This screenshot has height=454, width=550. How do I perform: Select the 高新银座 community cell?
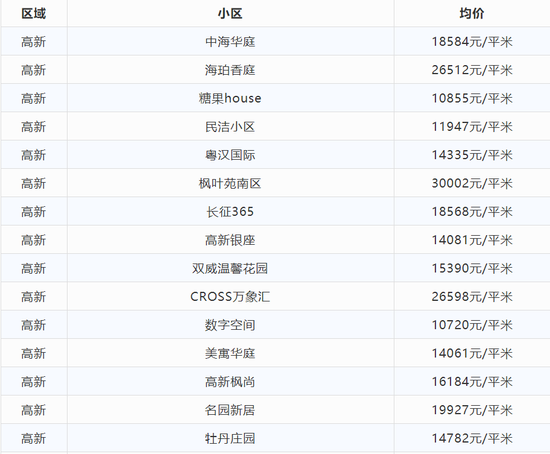230,240
